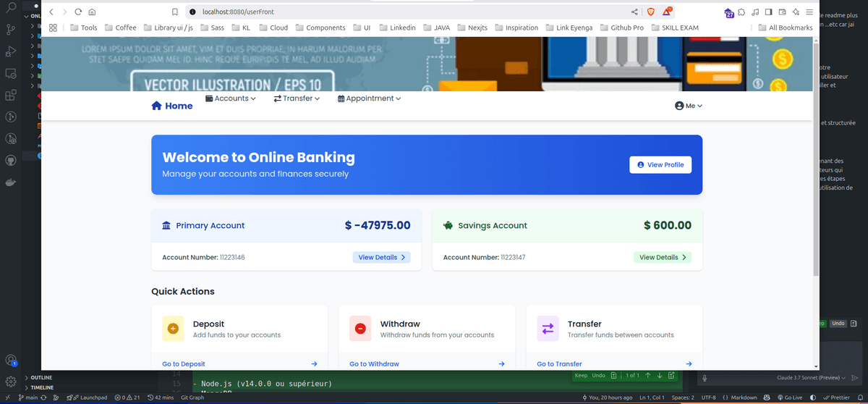Click Prettier in VS Code status bar
Screen dimensions: 868x404
pyautogui.click(x=835, y=397)
